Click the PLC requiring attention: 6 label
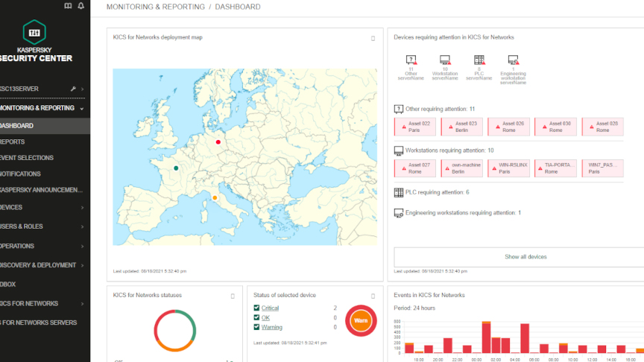This screenshot has height=362, width=644. pyautogui.click(x=437, y=192)
